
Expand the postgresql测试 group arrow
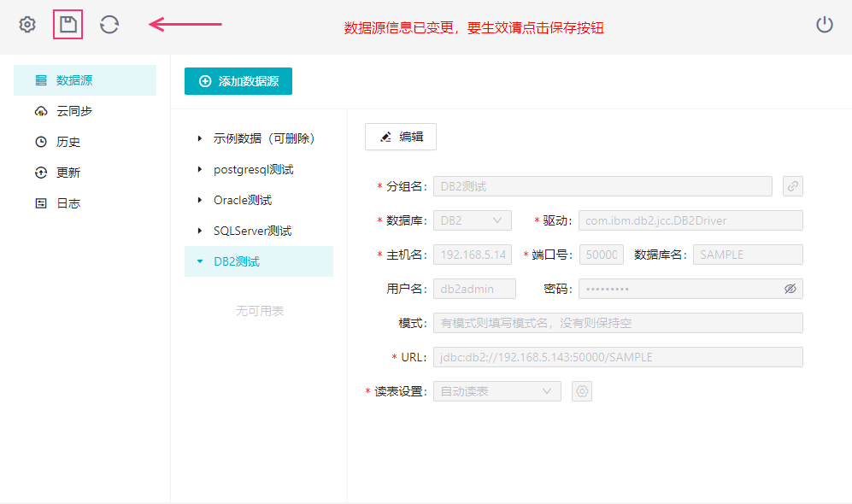coord(199,169)
